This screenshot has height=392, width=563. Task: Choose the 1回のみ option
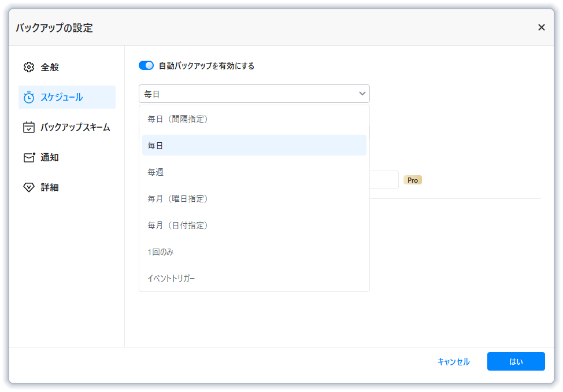(161, 252)
